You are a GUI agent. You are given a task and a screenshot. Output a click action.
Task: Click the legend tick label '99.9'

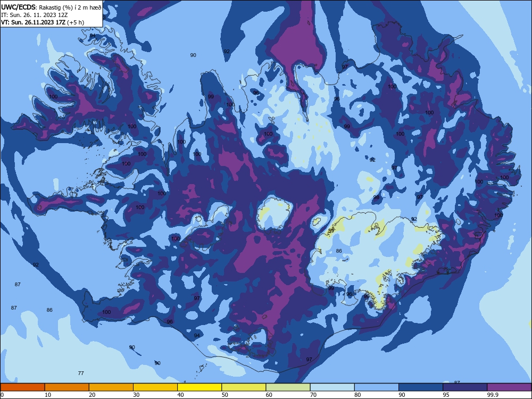point(492,395)
